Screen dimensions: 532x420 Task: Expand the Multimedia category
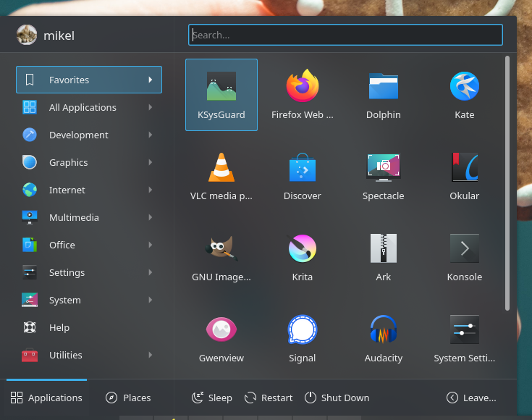pos(88,217)
